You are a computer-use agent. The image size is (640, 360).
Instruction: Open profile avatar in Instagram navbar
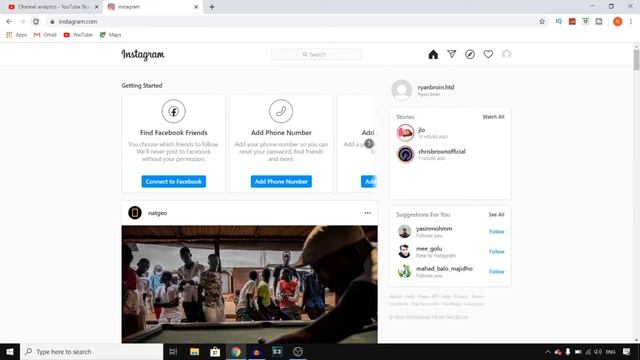tap(507, 54)
